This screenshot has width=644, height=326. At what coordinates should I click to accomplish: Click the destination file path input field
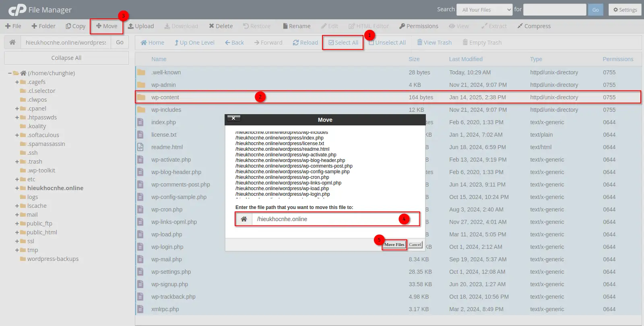tap(326, 219)
